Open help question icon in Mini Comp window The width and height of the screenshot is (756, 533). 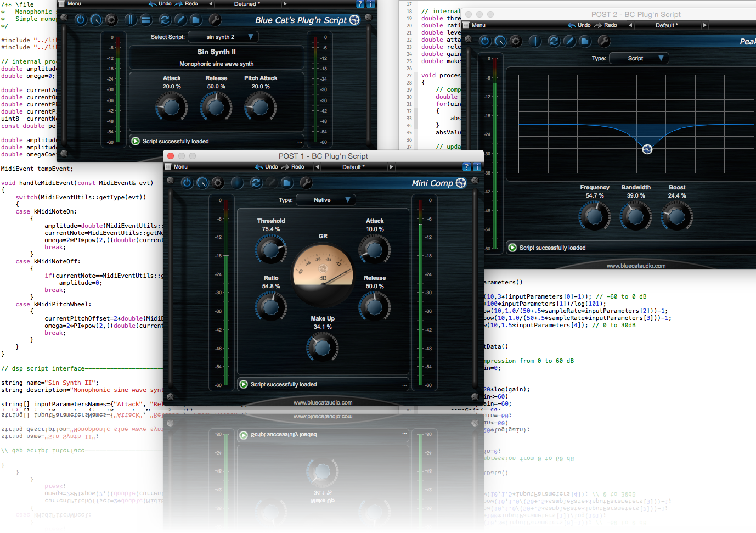coord(467,167)
